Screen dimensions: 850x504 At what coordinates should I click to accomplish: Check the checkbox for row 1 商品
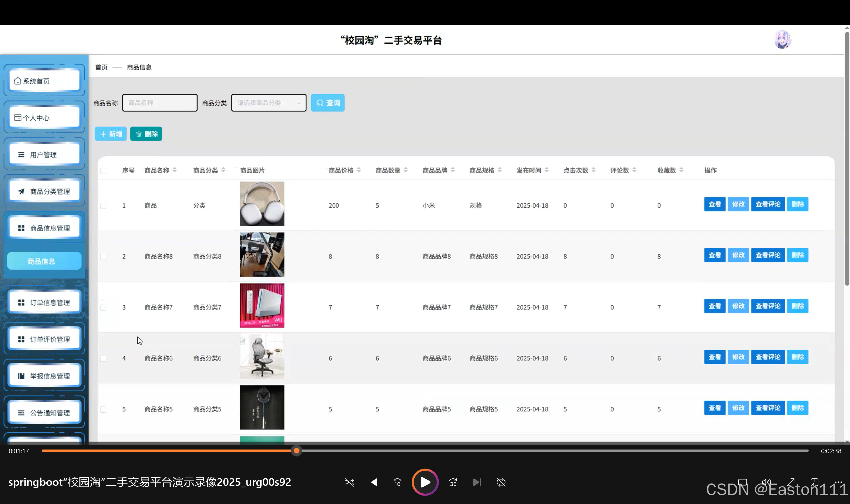coord(103,206)
